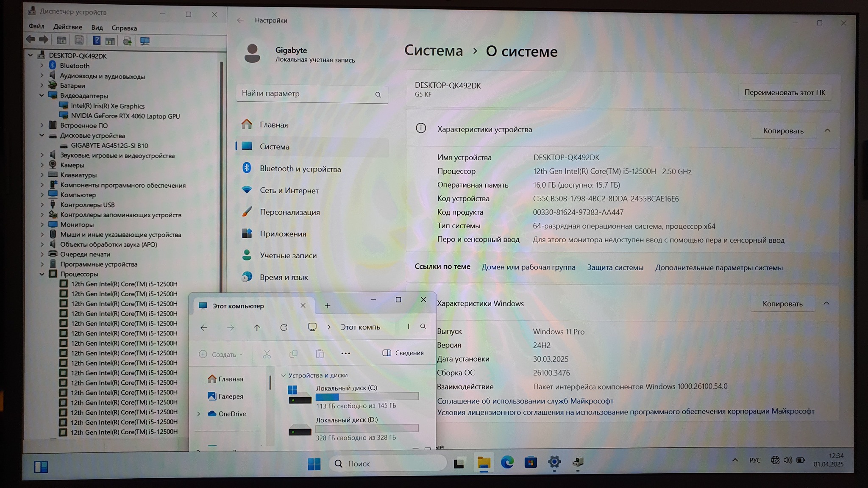Click the three-dots more options in Explorer
The image size is (868, 488).
pos(345,353)
